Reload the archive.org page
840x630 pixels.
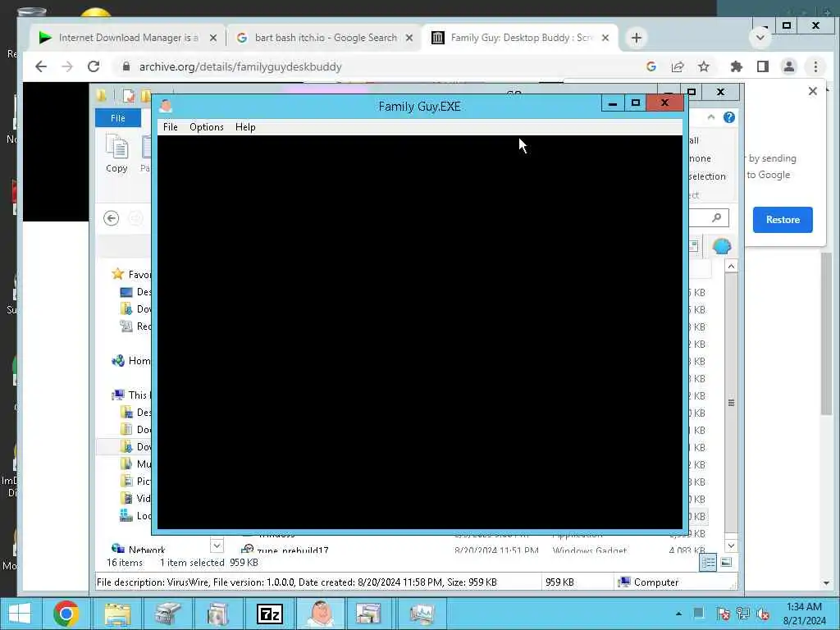coord(94,66)
